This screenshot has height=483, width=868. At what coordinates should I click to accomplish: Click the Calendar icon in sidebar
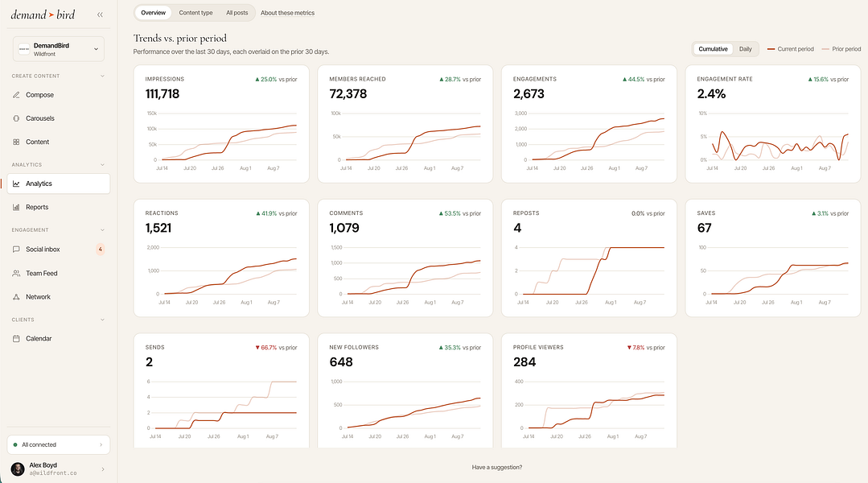pos(16,338)
